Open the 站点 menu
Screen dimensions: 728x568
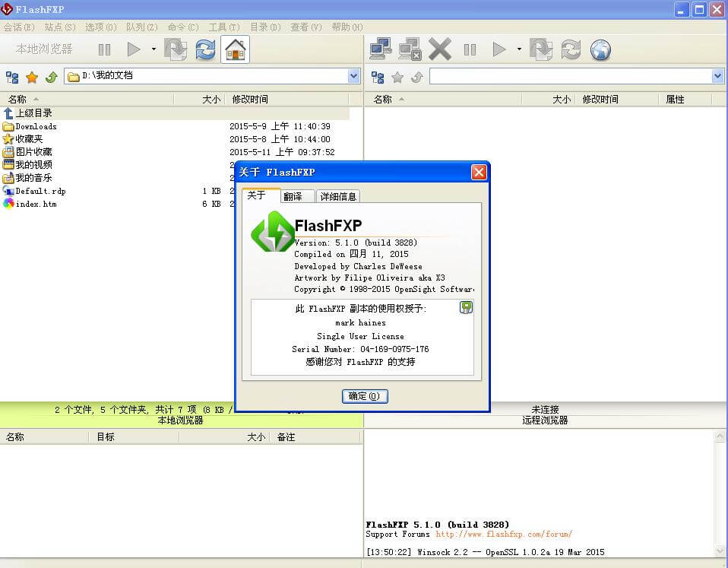(x=60, y=27)
